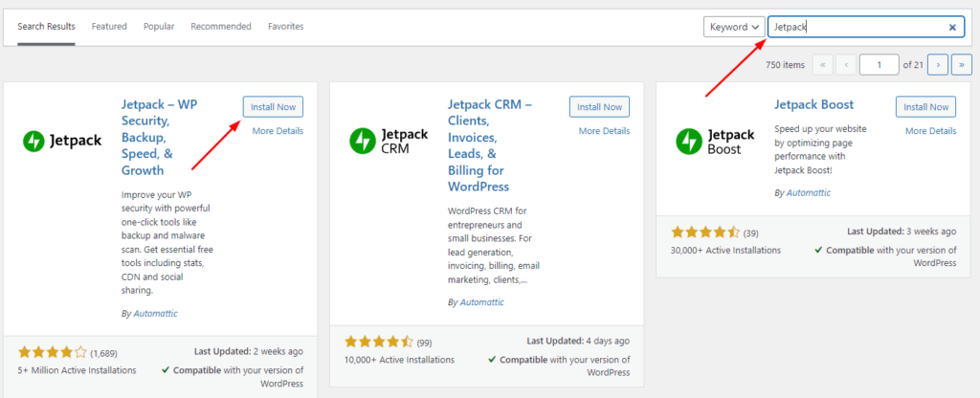The height and width of the screenshot is (398, 980).
Task: Go to the previous page of results
Action: point(846,64)
